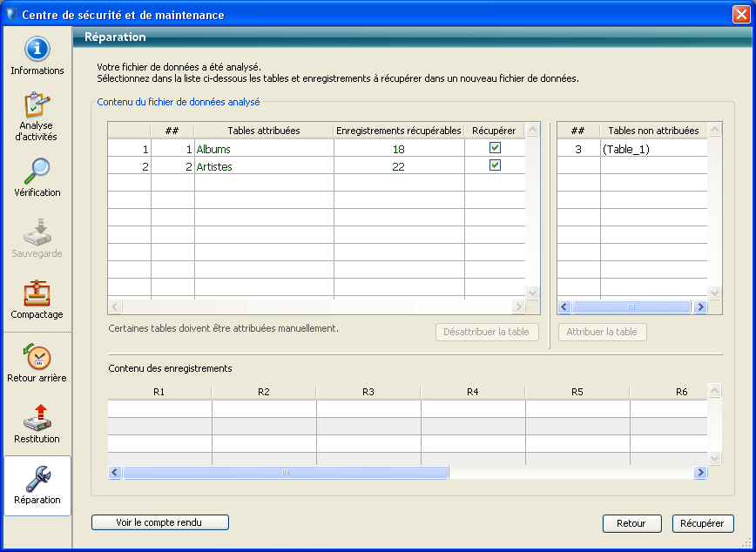This screenshot has height=552, width=756.
Task: Open the Compactage tool
Action: pyautogui.click(x=37, y=293)
